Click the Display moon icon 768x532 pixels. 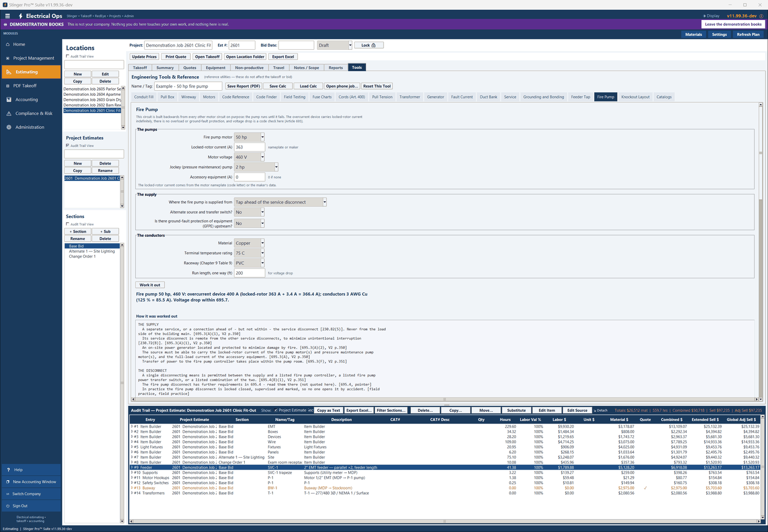704,16
